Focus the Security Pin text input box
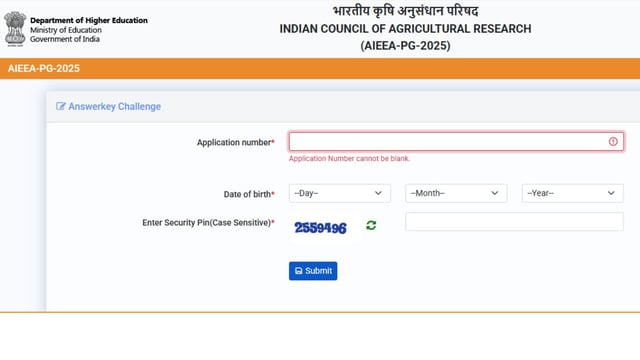The height and width of the screenshot is (360, 640). click(x=514, y=222)
